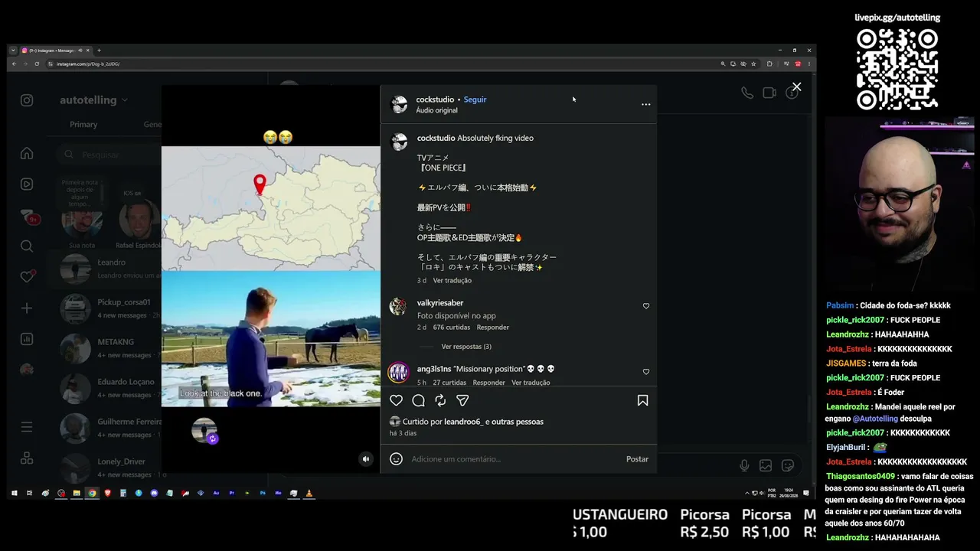The image size is (980, 551).
Task: Open '676 curtidas' on valkyriesaber's comment
Action: pos(452,328)
